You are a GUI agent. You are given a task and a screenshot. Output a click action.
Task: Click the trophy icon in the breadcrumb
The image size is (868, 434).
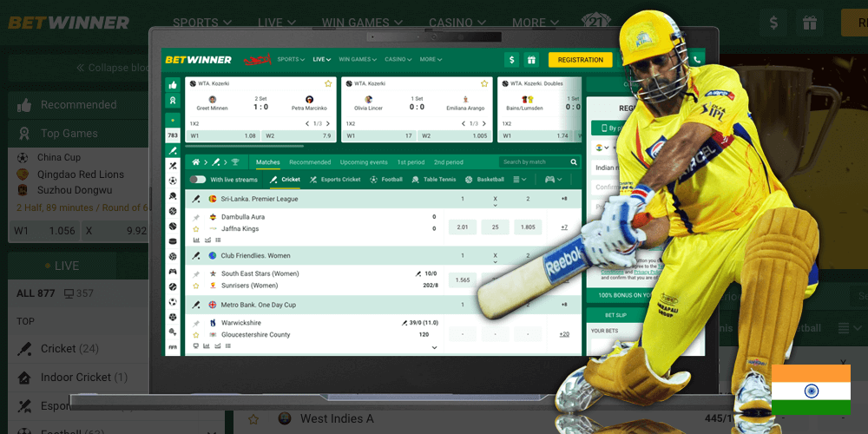[x=235, y=162]
